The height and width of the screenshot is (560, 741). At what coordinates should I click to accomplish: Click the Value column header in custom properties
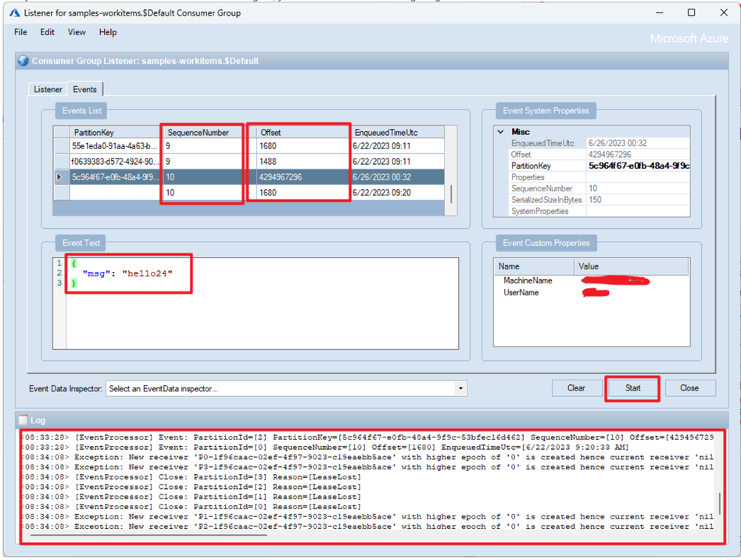click(x=632, y=266)
